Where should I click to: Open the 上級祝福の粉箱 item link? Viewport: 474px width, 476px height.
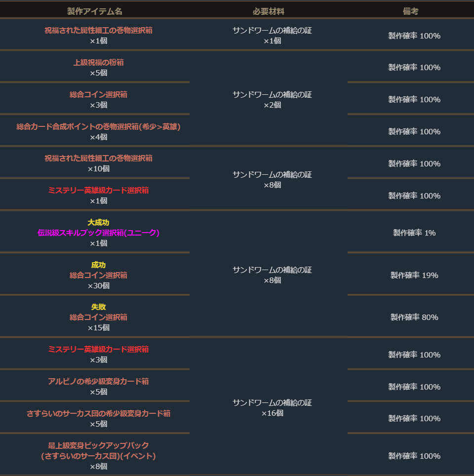(98, 62)
